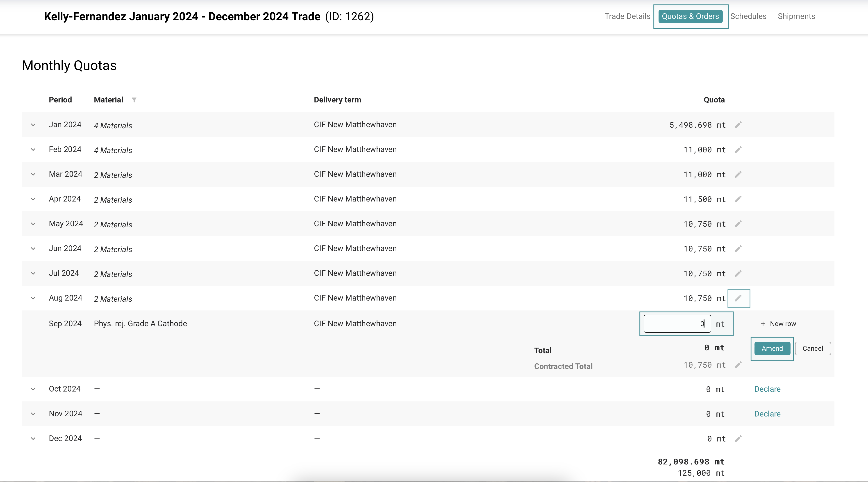
Task: Edit the Jun 2024 quota pencil icon
Action: pos(738,249)
